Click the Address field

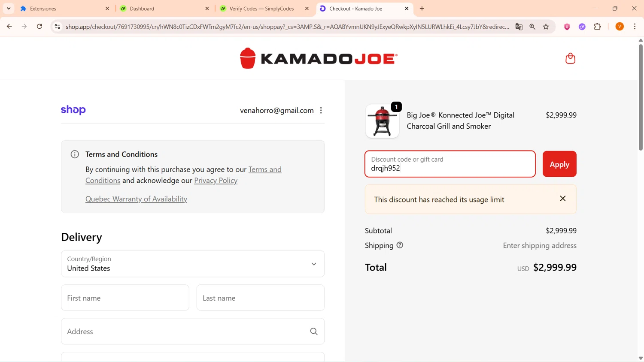point(193,331)
